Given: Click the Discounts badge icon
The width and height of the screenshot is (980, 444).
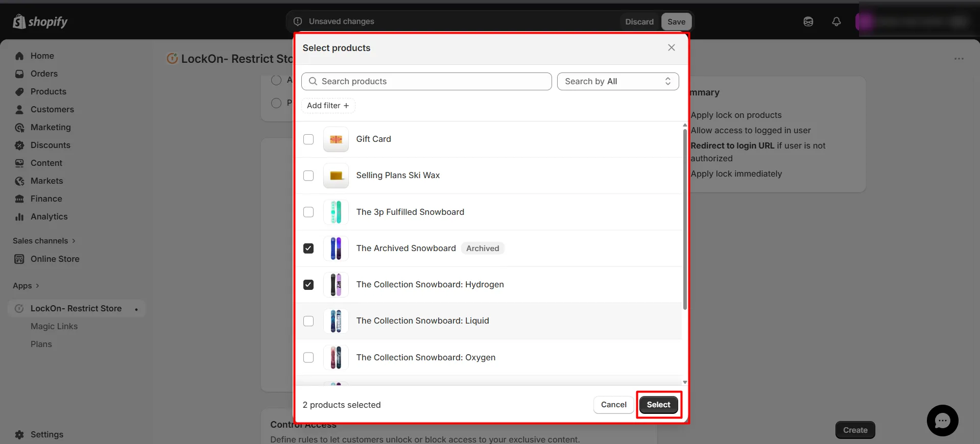Looking at the screenshot, I should (x=19, y=145).
